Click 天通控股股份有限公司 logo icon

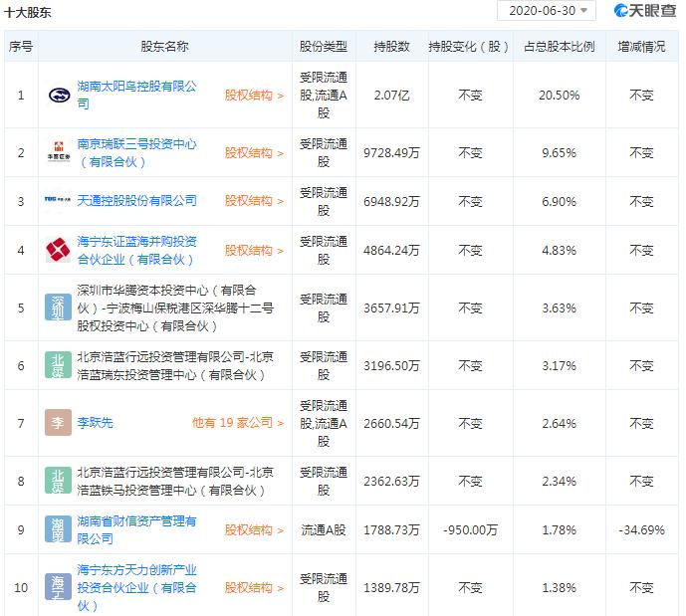tap(58, 199)
